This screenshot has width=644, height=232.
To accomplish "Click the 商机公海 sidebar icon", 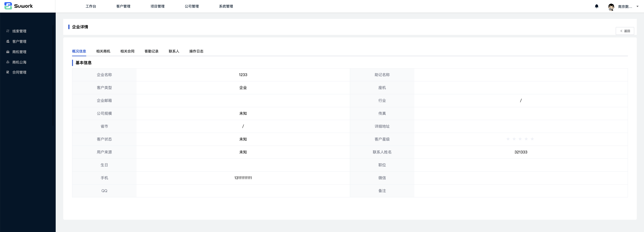I will (8, 62).
